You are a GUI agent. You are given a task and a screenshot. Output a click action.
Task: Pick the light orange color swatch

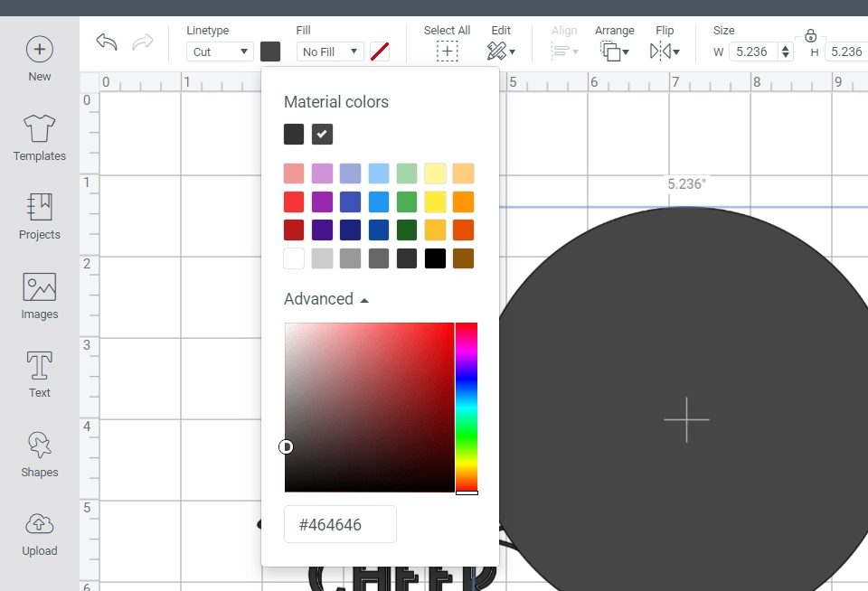[x=463, y=174]
